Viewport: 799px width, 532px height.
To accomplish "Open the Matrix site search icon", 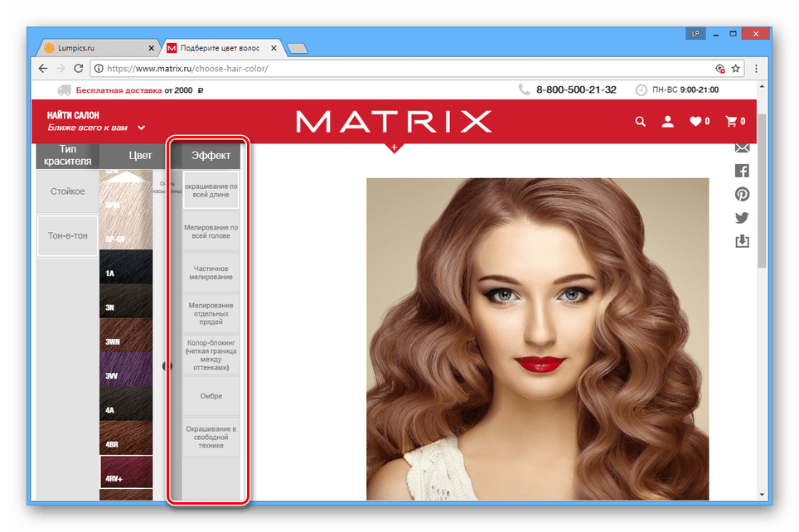I will 640,121.
